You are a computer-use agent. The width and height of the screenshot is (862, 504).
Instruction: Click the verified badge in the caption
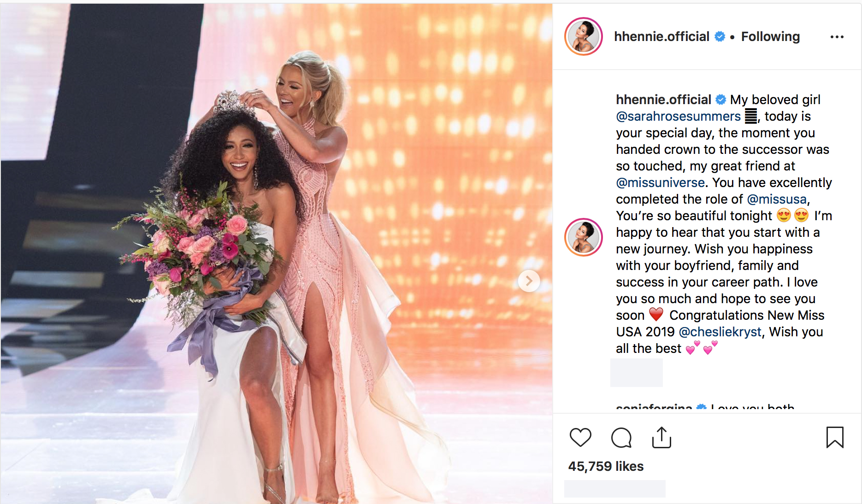click(x=721, y=100)
